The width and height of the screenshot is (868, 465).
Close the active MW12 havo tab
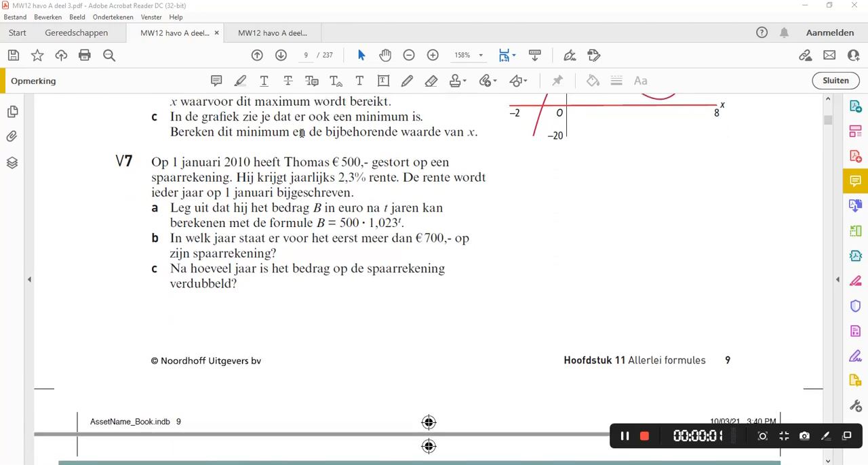pyautogui.click(x=216, y=33)
